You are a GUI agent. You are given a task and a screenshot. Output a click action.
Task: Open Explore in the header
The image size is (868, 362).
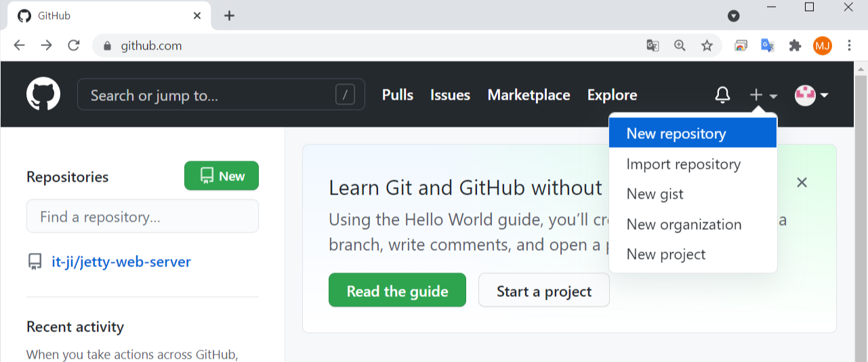[612, 95]
